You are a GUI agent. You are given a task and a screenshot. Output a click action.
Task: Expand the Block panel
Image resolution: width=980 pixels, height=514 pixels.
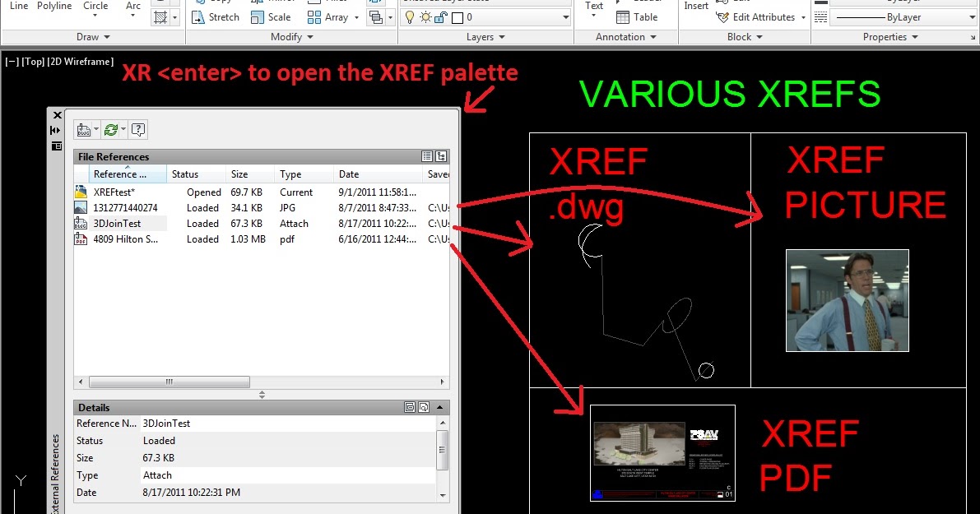coord(745,37)
